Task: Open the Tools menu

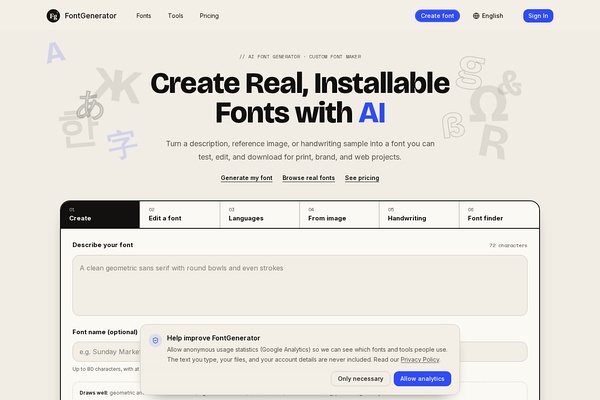Action: click(175, 16)
